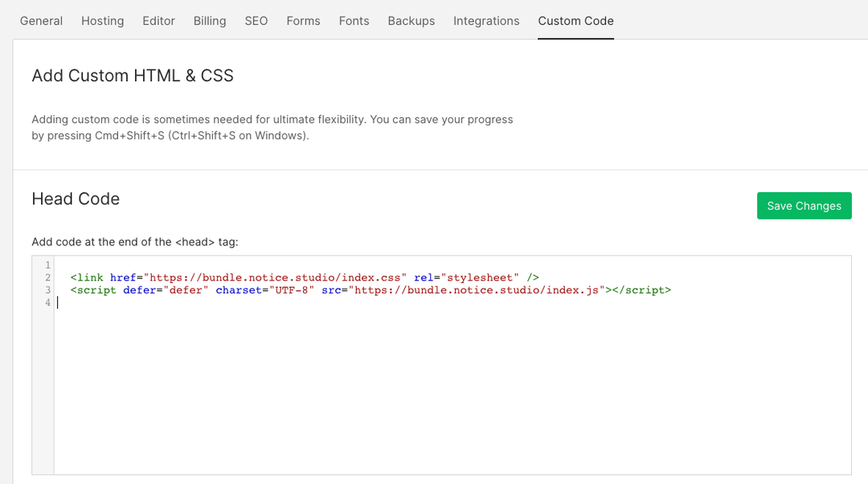Viewport: 868px width, 484px height.
Task: Go to the Editor tab
Action: pos(158,21)
